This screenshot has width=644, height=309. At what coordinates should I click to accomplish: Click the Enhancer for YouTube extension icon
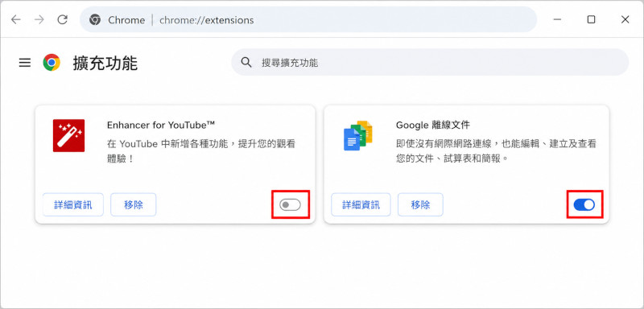tap(68, 135)
